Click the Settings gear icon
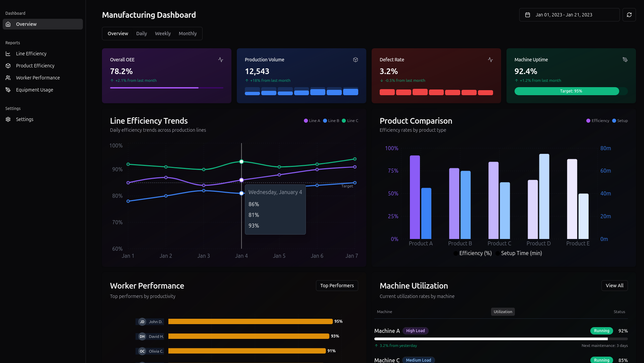Screen dimensions: 644x363 pos(8,119)
